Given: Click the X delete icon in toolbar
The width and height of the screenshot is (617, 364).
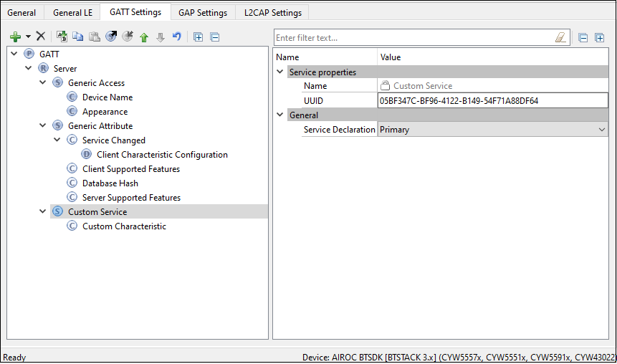Looking at the screenshot, I should coord(41,37).
